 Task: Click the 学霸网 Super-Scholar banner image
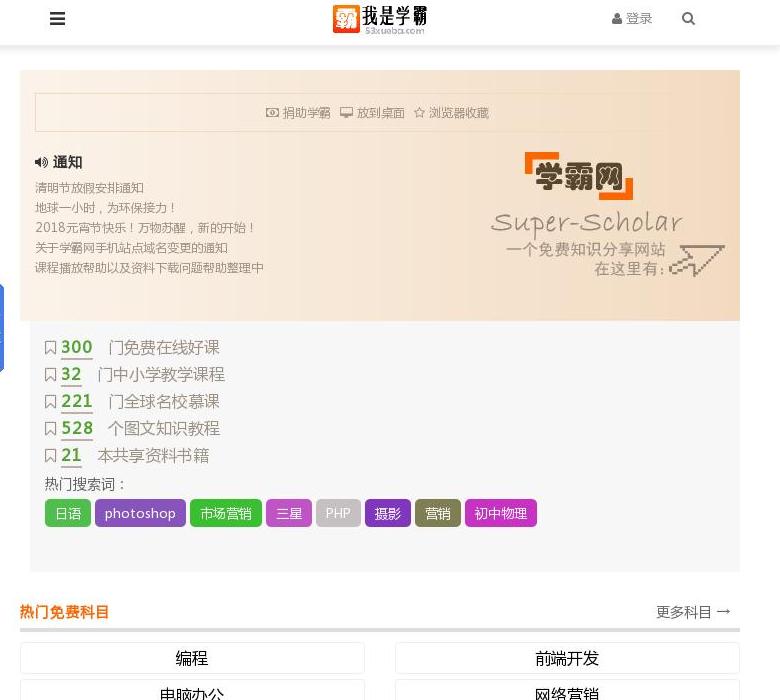tap(607, 214)
